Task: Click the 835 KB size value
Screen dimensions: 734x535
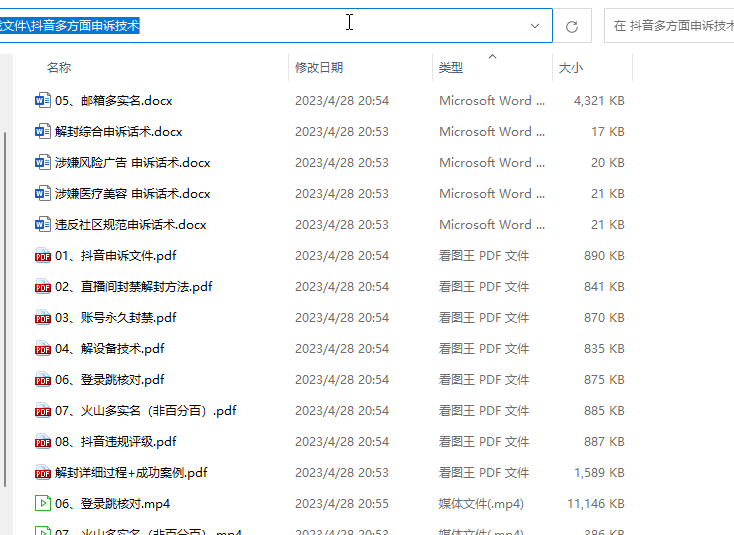Action: point(604,348)
